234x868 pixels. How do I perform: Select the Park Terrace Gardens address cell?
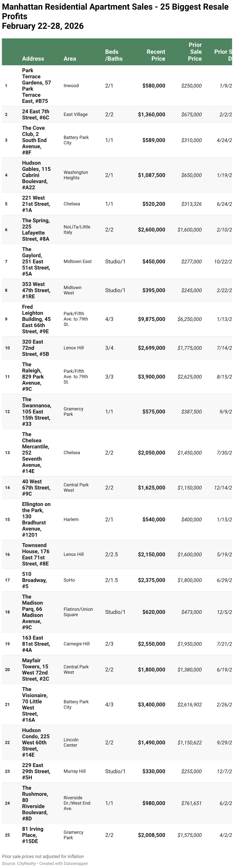(36, 86)
